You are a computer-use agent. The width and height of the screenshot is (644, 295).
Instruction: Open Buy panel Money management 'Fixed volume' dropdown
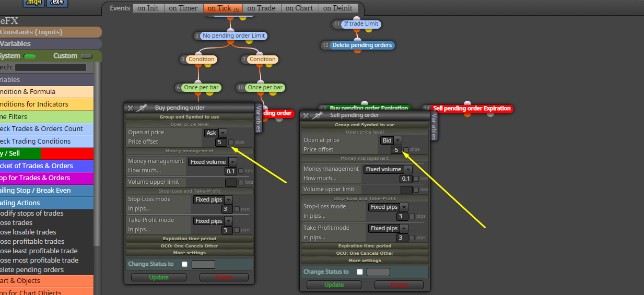click(212, 162)
